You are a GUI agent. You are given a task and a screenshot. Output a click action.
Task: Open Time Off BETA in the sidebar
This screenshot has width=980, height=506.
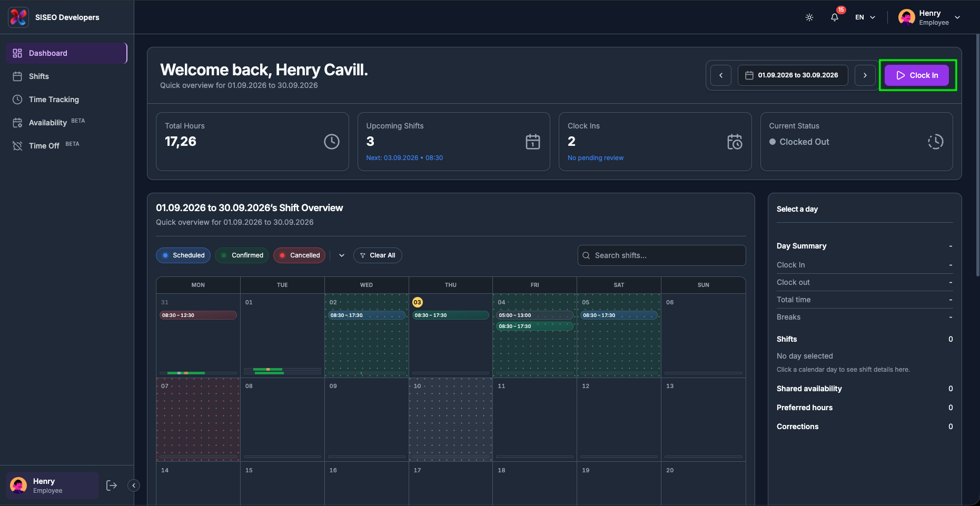click(x=66, y=146)
